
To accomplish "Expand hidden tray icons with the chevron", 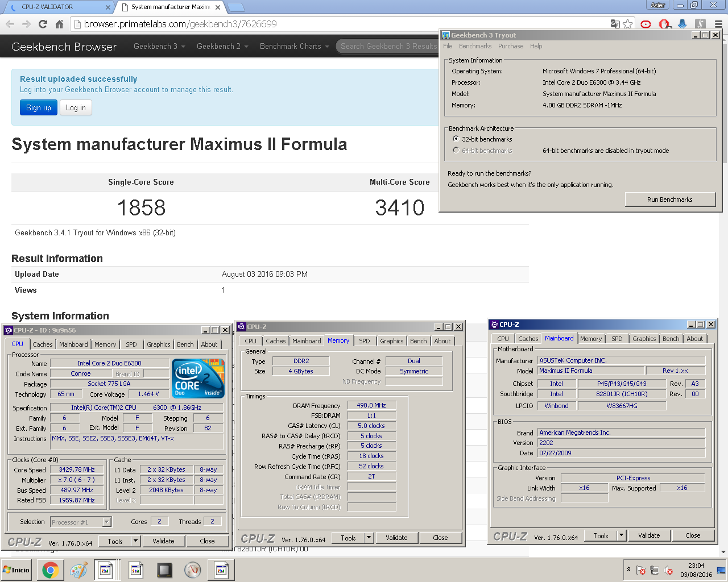I will pyautogui.click(x=628, y=569).
